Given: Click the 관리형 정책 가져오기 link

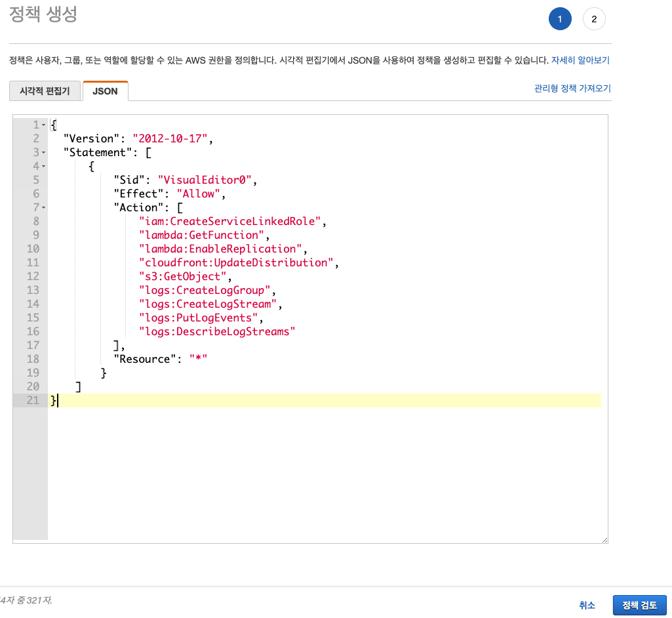Looking at the screenshot, I should 571,88.
